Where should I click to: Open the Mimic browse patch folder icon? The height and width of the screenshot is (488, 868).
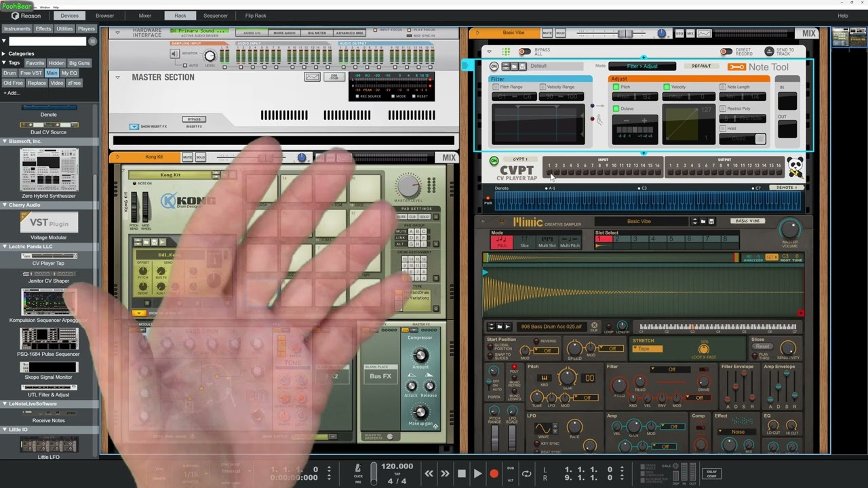pos(703,221)
